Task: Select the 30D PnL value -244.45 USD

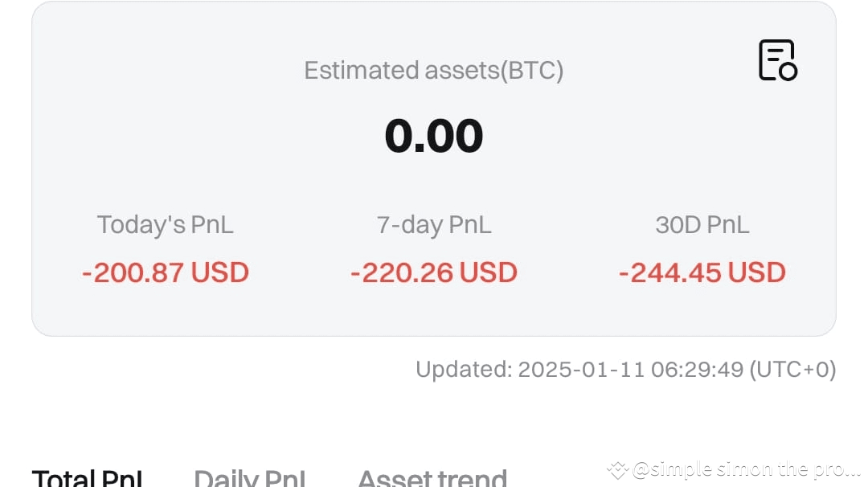Action: pyautogui.click(x=702, y=272)
